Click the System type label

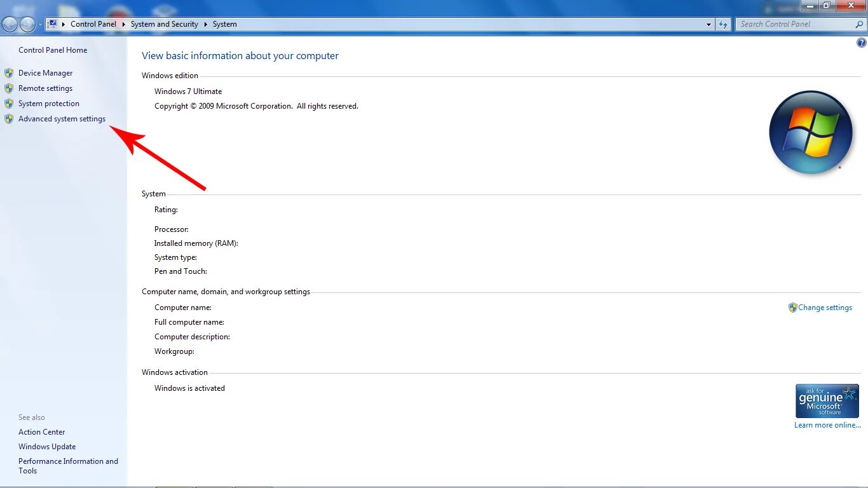click(175, 257)
